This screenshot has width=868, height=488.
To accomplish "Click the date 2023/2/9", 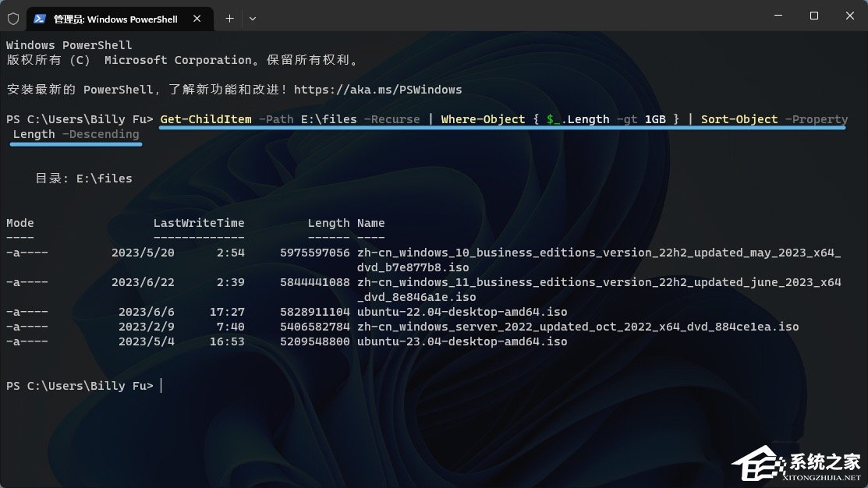I will [x=146, y=327].
